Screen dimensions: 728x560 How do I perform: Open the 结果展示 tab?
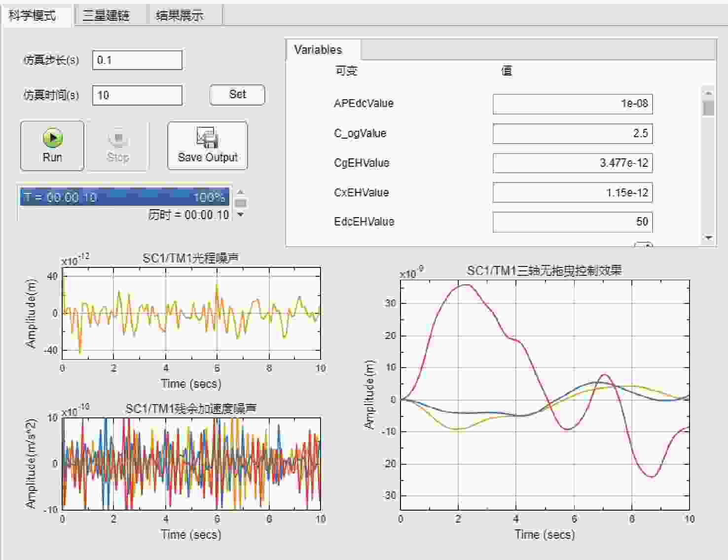coord(180,15)
